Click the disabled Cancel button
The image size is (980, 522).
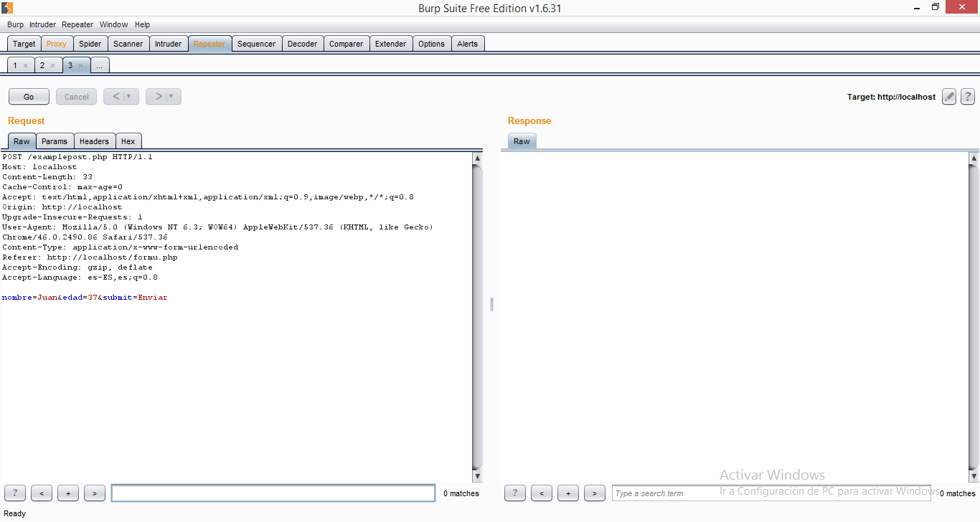[x=77, y=97]
